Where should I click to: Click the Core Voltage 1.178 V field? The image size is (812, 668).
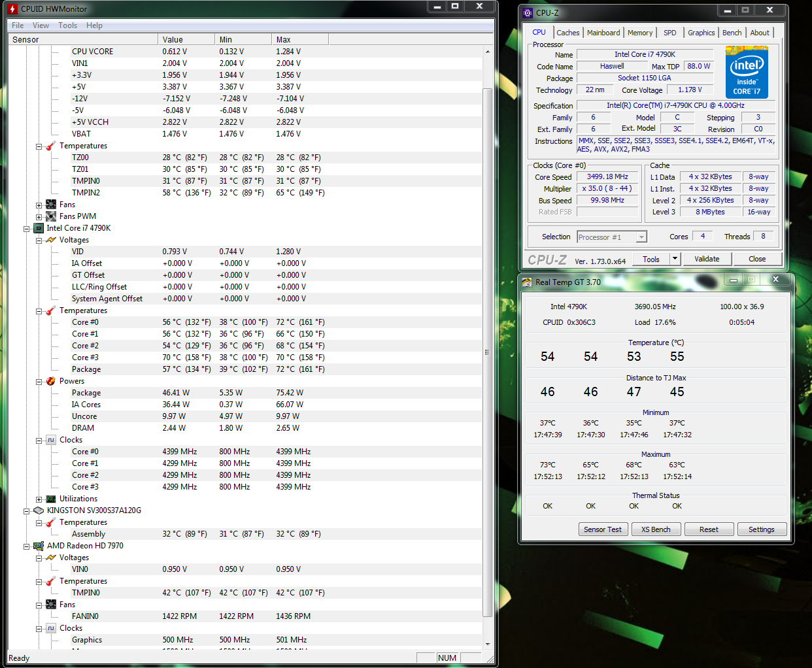(690, 90)
